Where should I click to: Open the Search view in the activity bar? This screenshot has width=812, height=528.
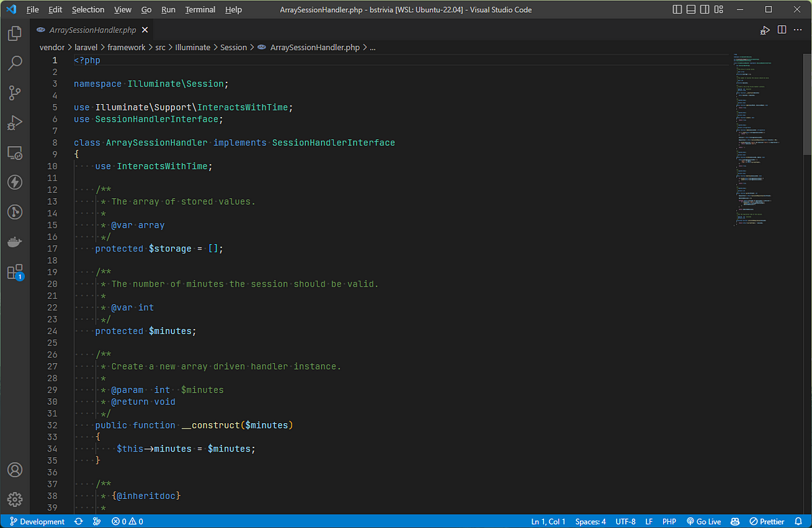click(15, 63)
